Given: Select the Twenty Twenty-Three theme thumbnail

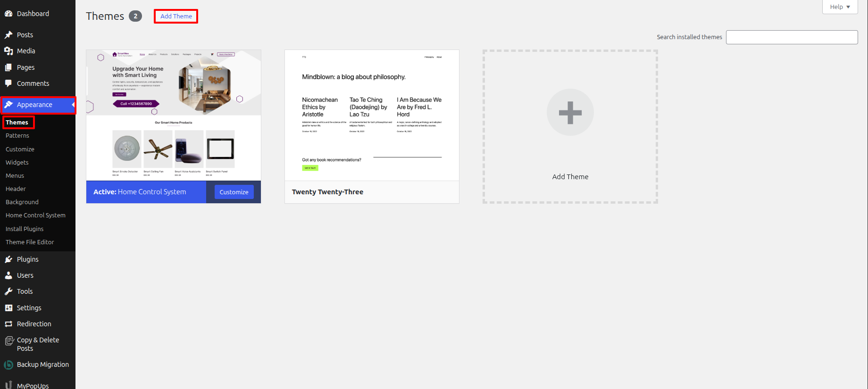Looking at the screenshot, I should 372,115.
